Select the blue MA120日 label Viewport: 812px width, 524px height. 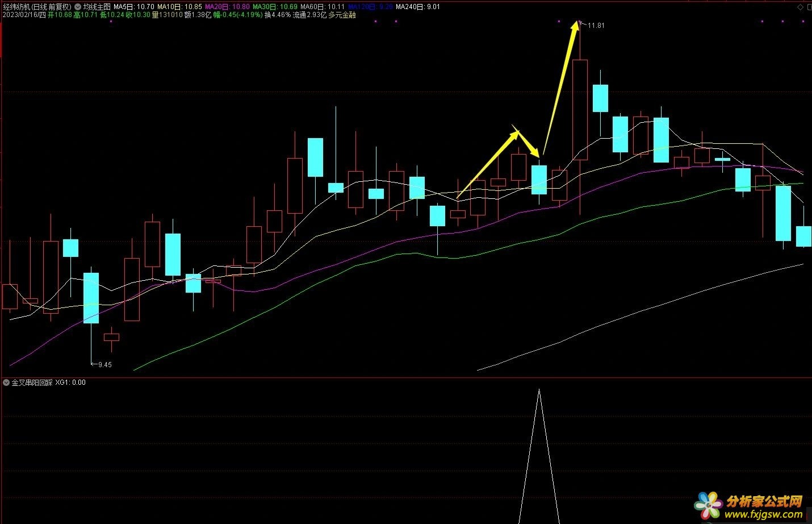point(370,7)
